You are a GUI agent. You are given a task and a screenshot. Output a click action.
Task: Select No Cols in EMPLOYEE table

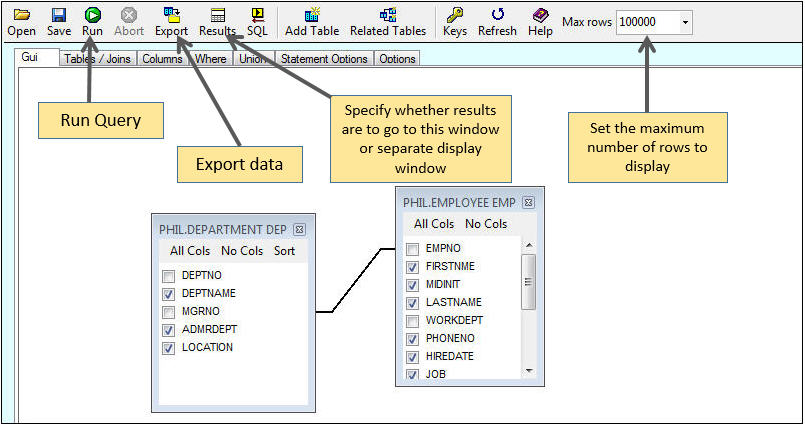point(486,224)
